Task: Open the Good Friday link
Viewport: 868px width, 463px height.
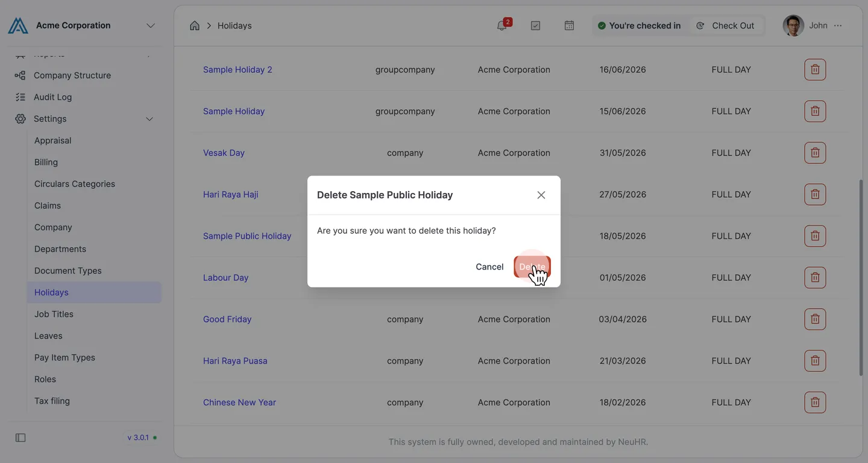Action: pyautogui.click(x=227, y=319)
